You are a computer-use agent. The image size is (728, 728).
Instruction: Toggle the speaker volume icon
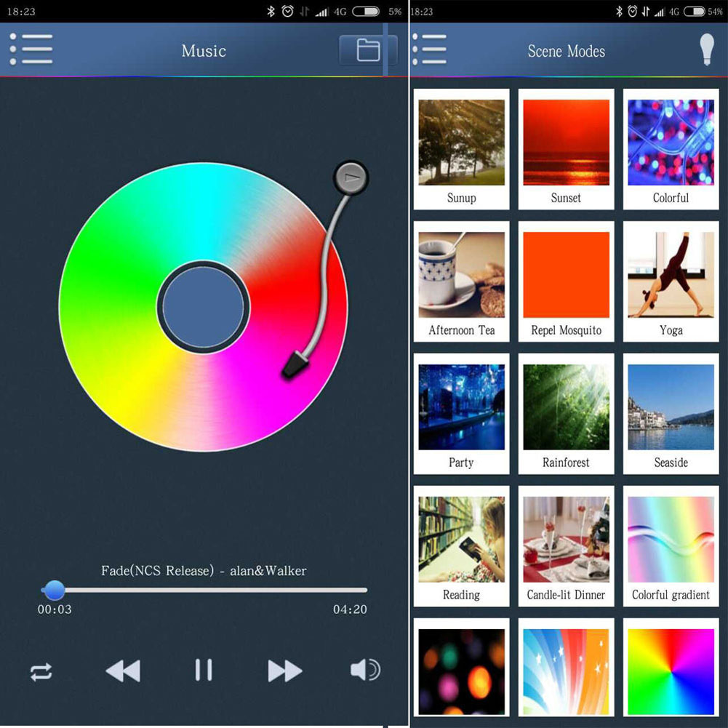coord(364,670)
